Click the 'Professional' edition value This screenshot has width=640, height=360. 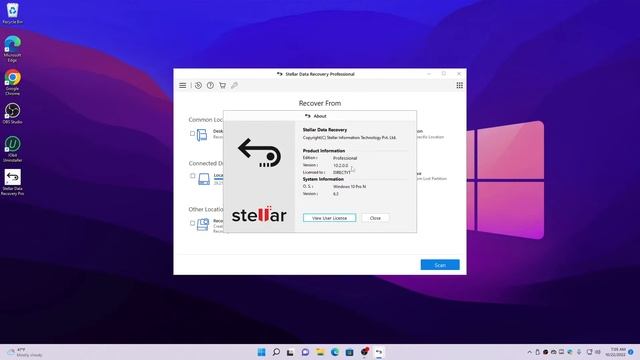click(345, 158)
